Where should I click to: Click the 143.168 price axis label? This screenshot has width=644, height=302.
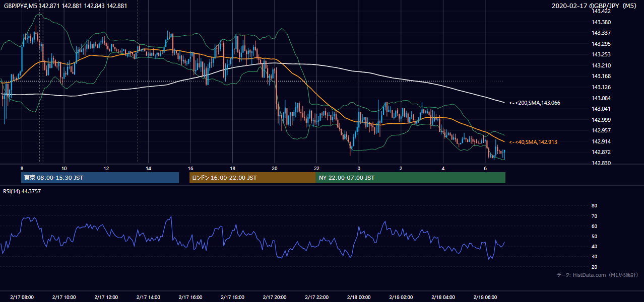[x=601, y=76]
